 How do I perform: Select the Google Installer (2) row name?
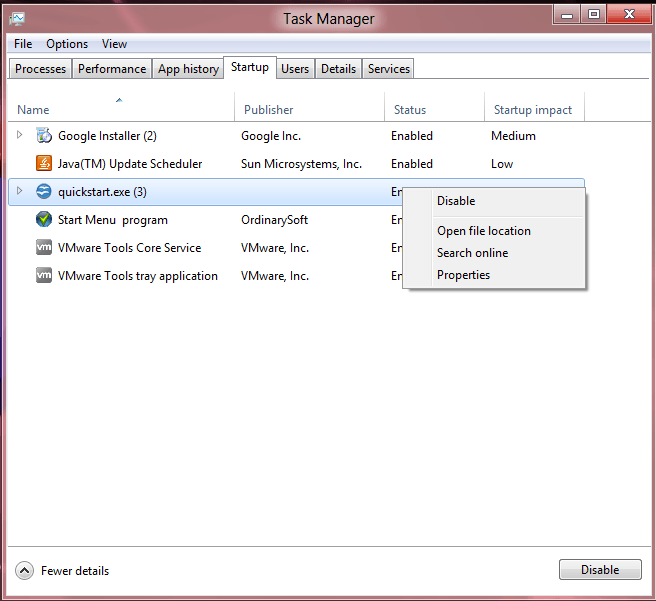[x=107, y=136]
